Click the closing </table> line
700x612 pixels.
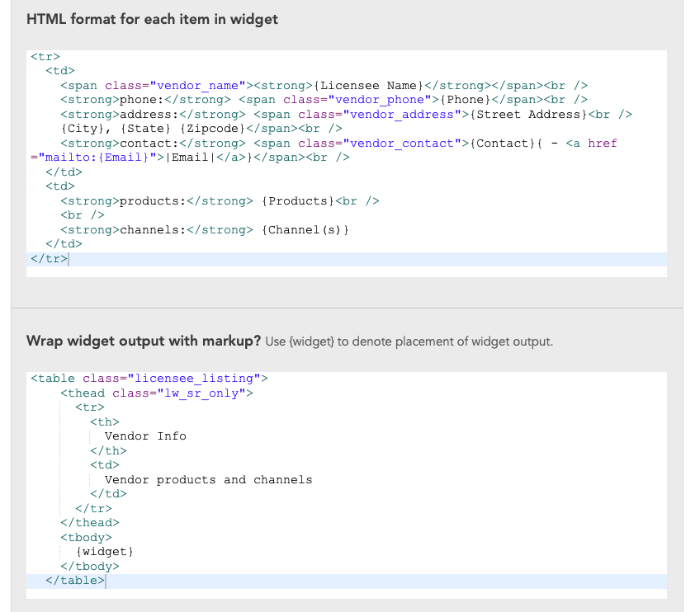point(75,581)
